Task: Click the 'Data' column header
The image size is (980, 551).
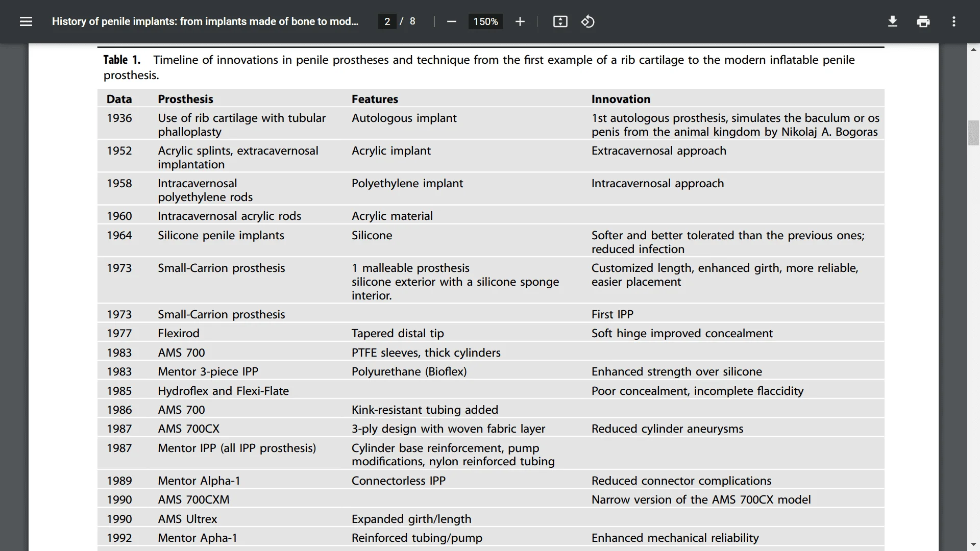Action: click(119, 99)
